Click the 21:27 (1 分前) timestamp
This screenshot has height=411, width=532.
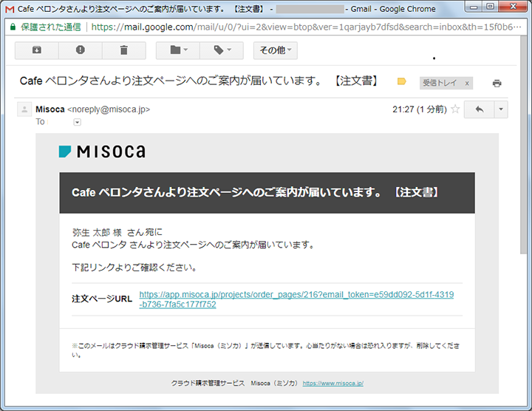pos(420,109)
